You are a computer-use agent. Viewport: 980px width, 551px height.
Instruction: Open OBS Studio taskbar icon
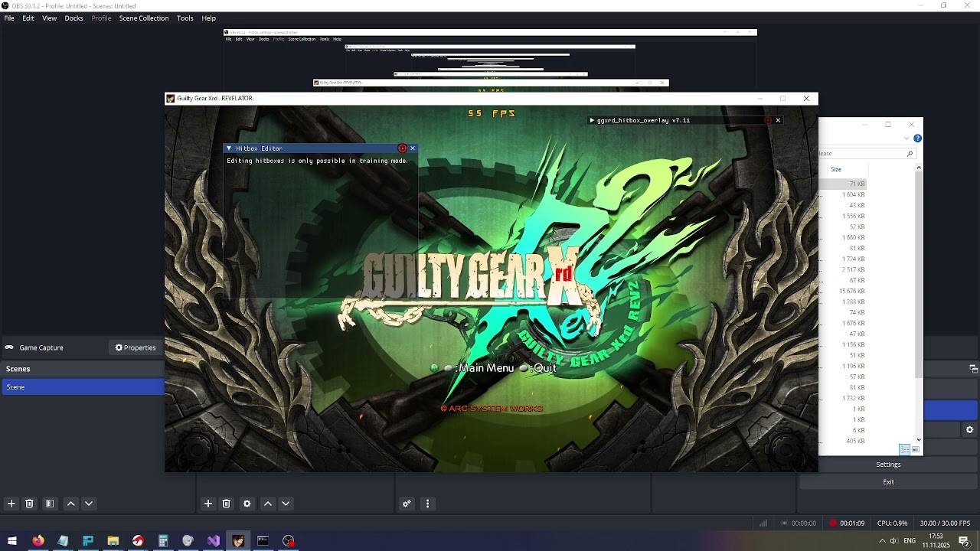point(288,541)
